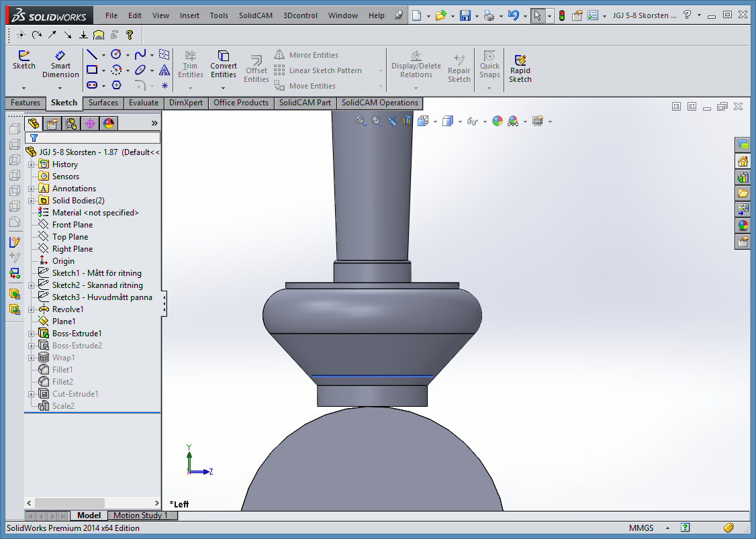This screenshot has width=756, height=539.
Task: Click the Print toolbar icon
Action: click(489, 15)
